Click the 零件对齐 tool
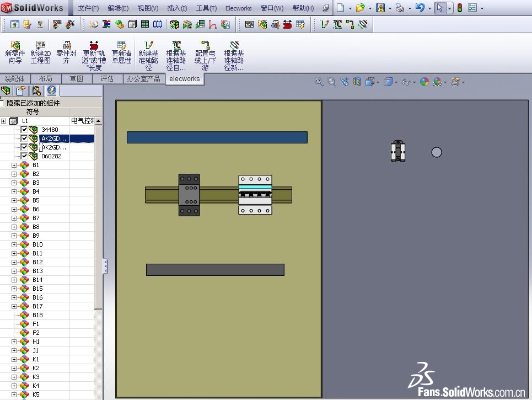 [67, 52]
